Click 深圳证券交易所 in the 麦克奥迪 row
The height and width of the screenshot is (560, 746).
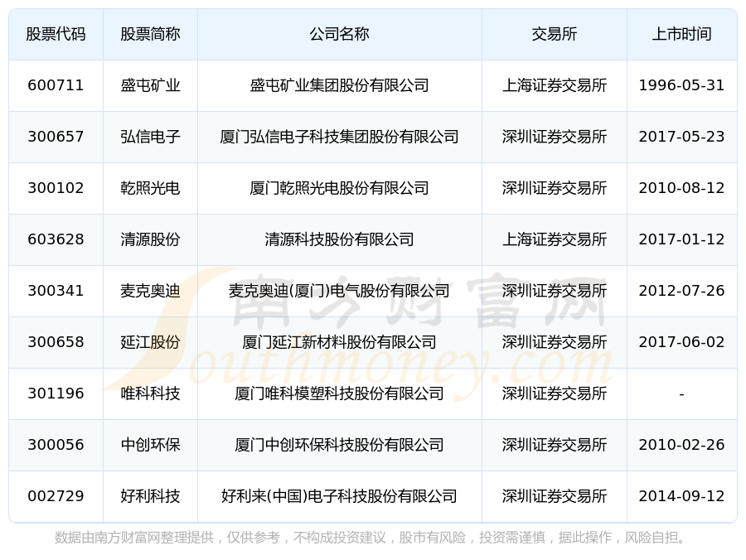(555, 291)
